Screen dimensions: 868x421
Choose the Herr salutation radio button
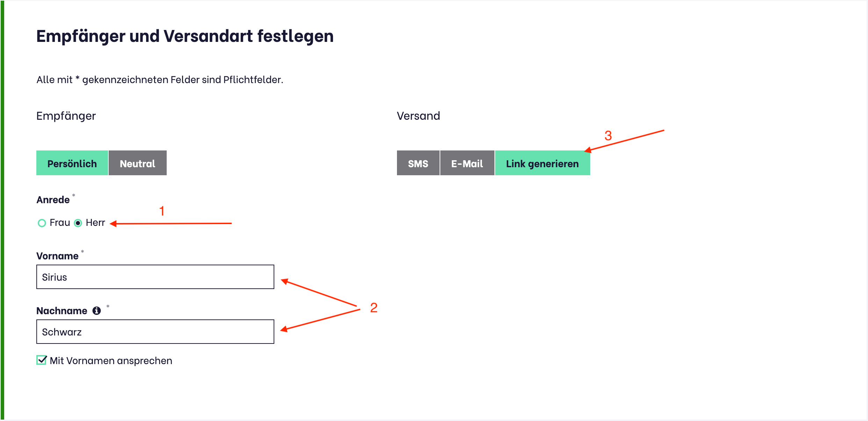pos(78,223)
